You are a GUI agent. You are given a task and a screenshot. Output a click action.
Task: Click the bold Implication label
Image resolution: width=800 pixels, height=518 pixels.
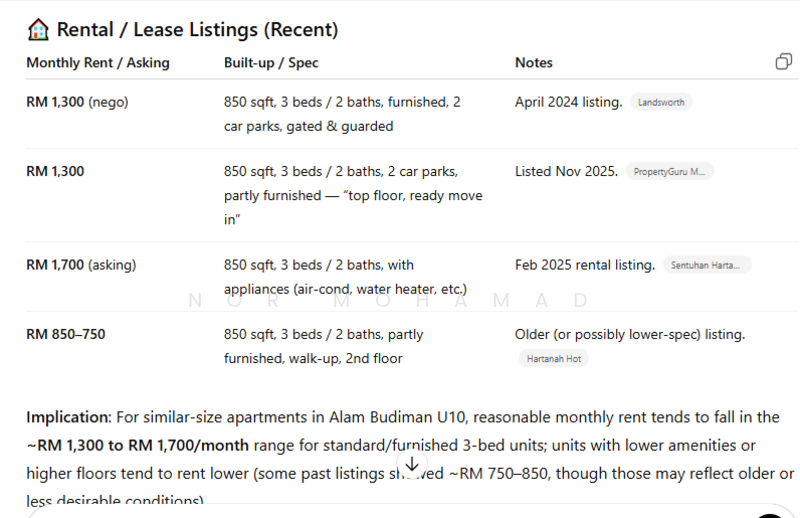66,417
